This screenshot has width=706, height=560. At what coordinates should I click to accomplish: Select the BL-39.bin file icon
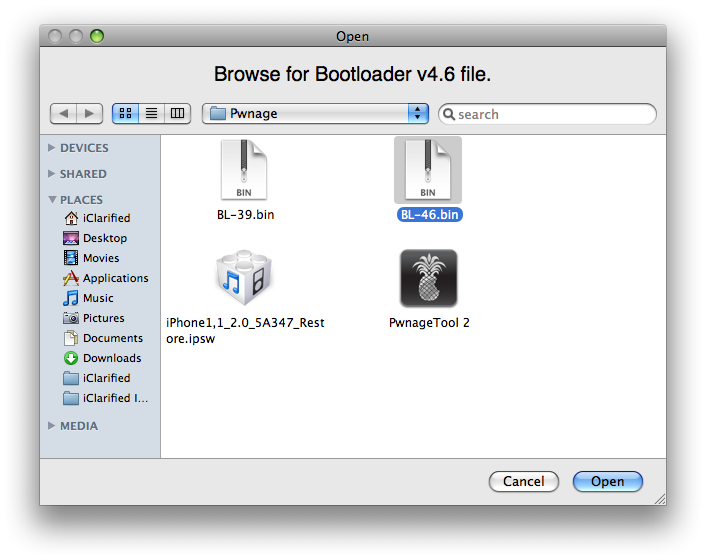[x=244, y=170]
